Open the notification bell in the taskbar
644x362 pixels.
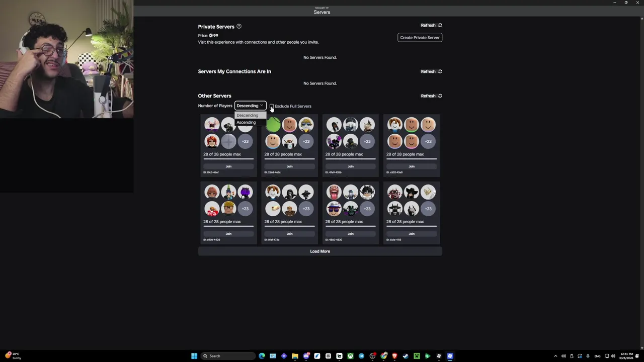pyautogui.click(x=637, y=356)
